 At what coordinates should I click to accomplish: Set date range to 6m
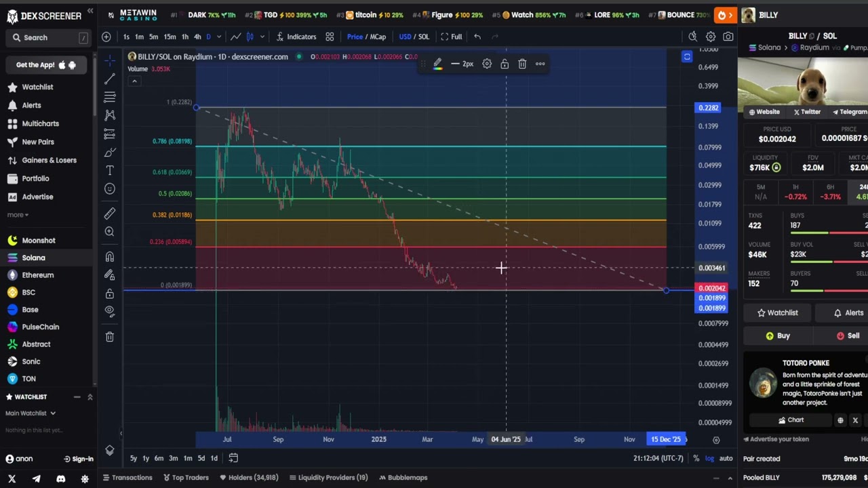[159, 458]
